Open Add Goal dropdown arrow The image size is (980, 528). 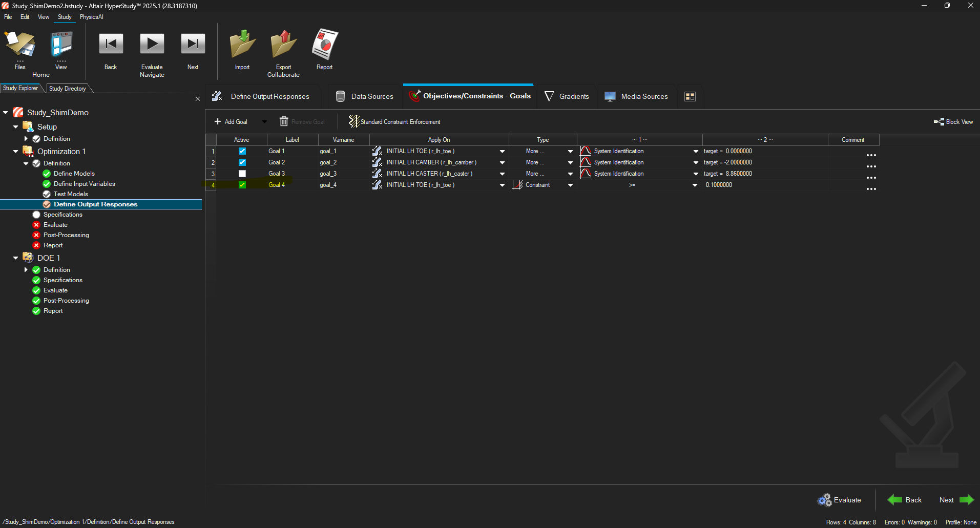[x=264, y=122]
